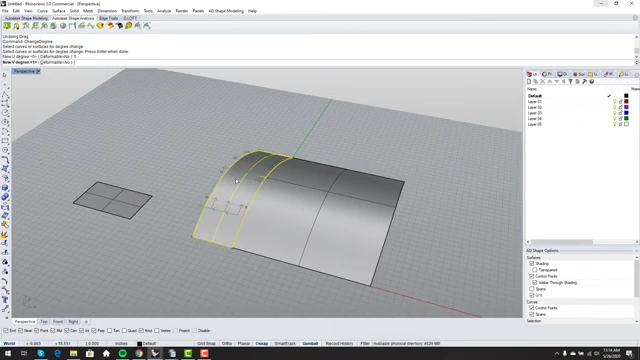Click the Layers panel help icon
The width and height of the screenshot is (640, 360).
tap(591, 82)
